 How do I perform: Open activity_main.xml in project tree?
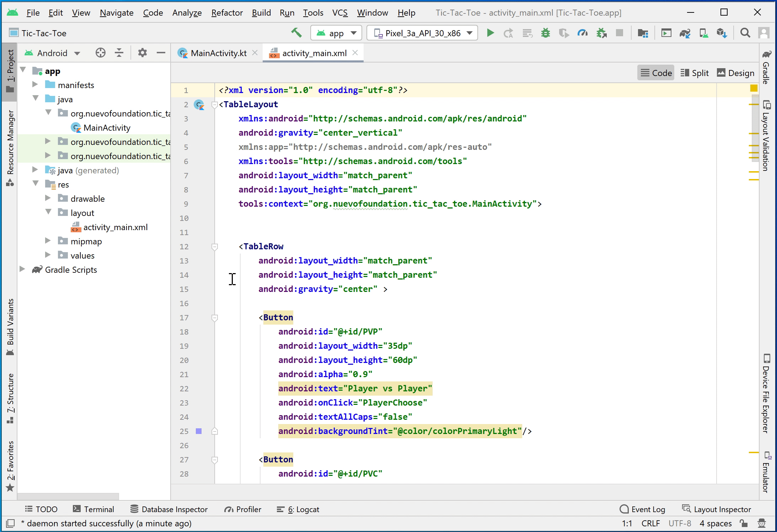(x=115, y=227)
